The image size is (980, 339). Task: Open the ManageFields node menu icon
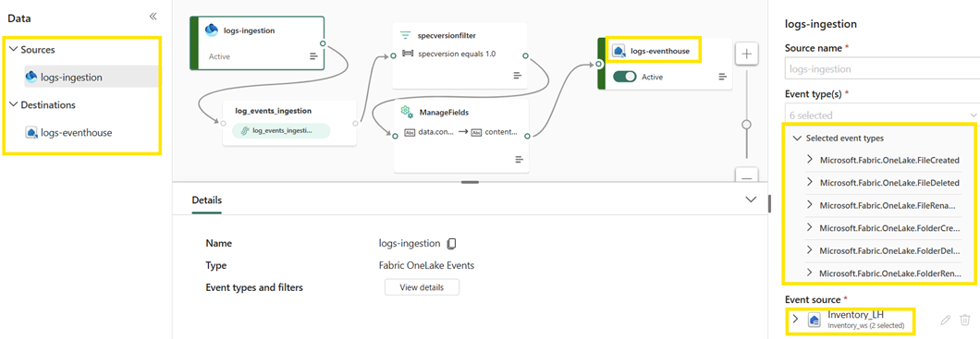click(519, 159)
